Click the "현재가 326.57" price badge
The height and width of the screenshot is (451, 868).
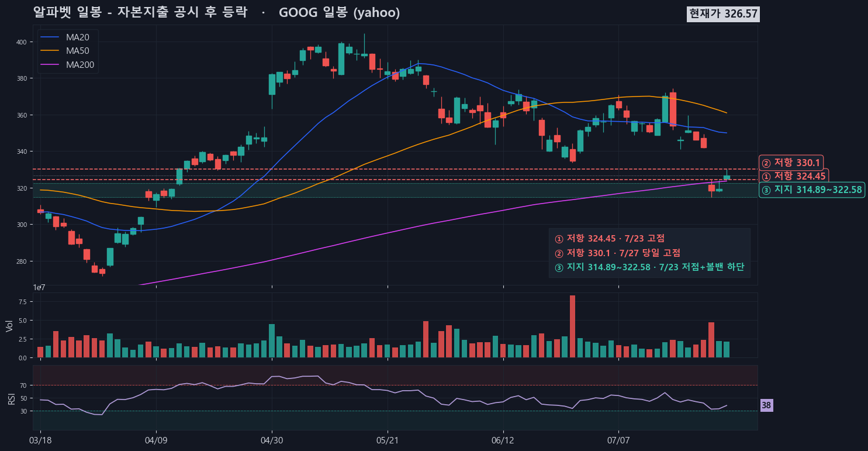pos(724,14)
